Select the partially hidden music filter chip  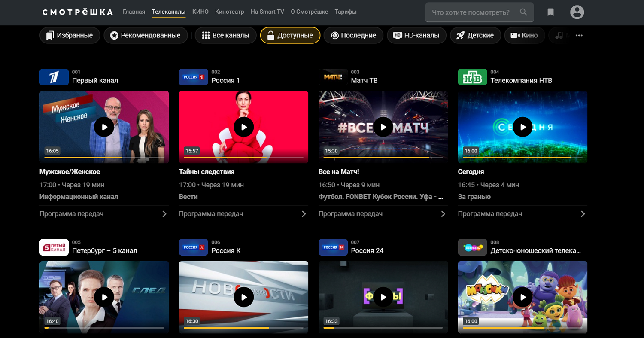pos(560,35)
